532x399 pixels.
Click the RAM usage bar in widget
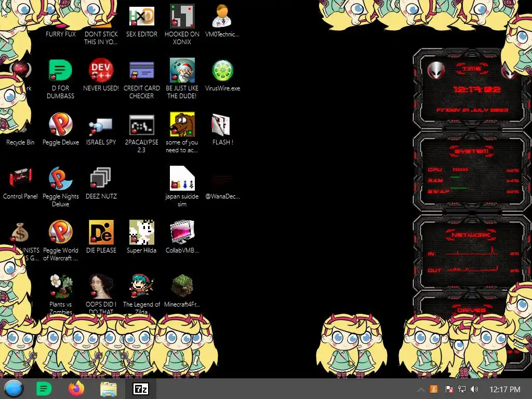tap(455, 177)
